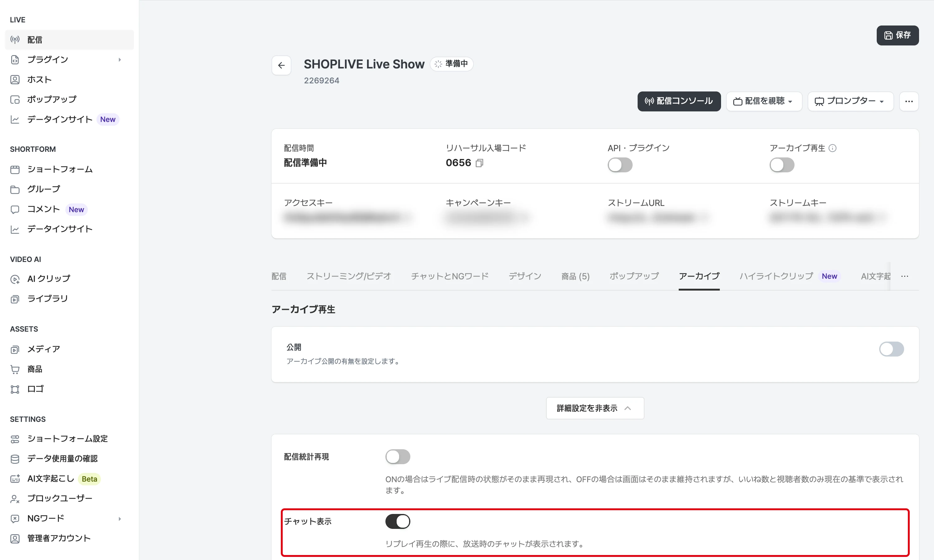Expand the NGワード sidebar submenu
Image resolution: width=934 pixels, height=560 pixels.
[120, 519]
